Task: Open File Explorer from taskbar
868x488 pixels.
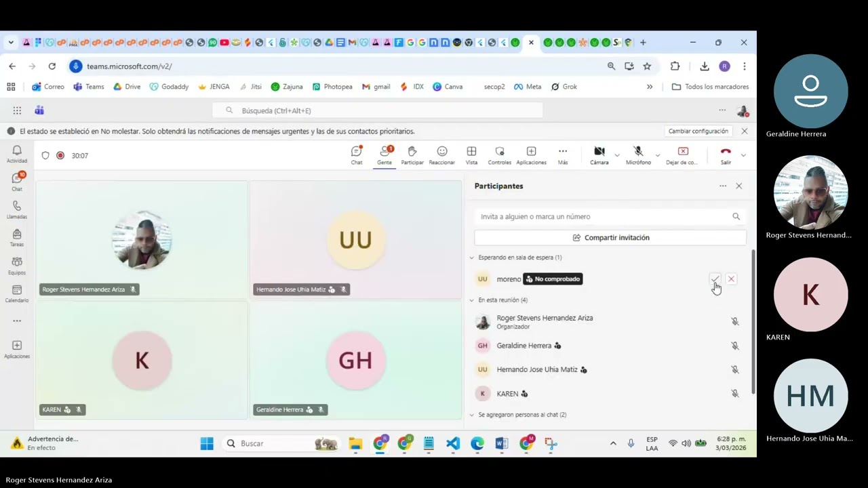Action: [355, 443]
